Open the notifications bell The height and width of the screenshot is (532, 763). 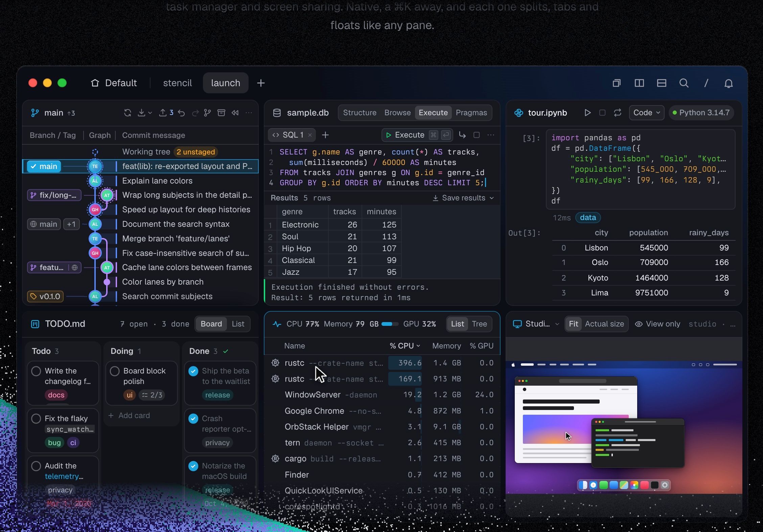[729, 83]
